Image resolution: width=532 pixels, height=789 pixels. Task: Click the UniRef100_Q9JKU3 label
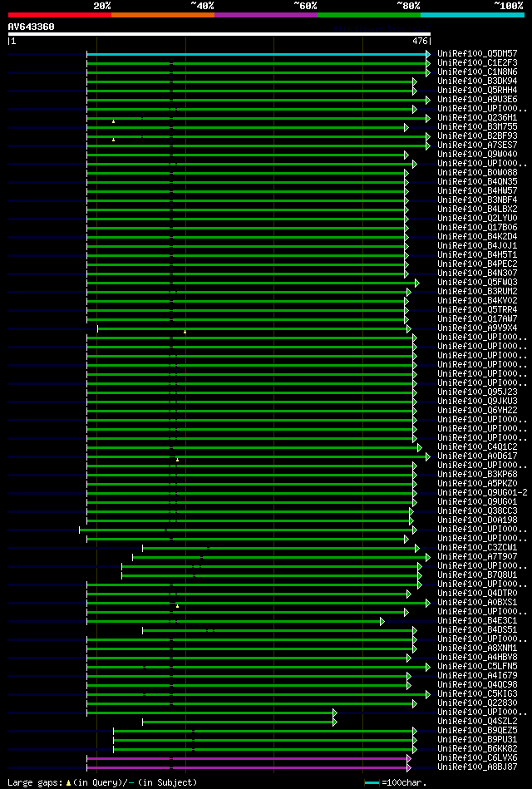477,402
